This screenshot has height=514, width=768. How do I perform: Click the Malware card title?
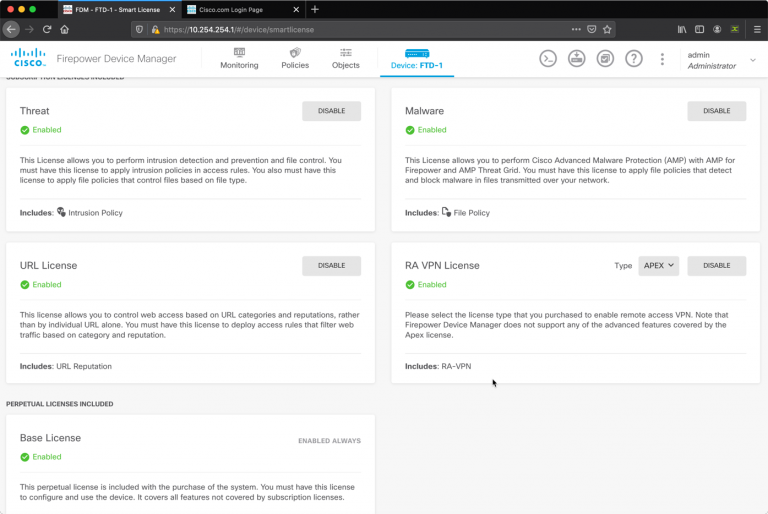(x=424, y=111)
